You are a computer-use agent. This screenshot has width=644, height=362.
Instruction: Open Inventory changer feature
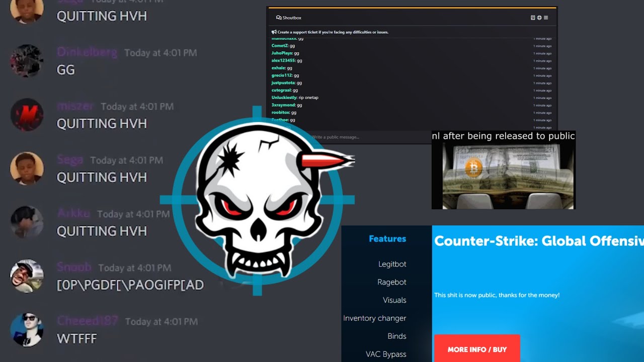374,318
